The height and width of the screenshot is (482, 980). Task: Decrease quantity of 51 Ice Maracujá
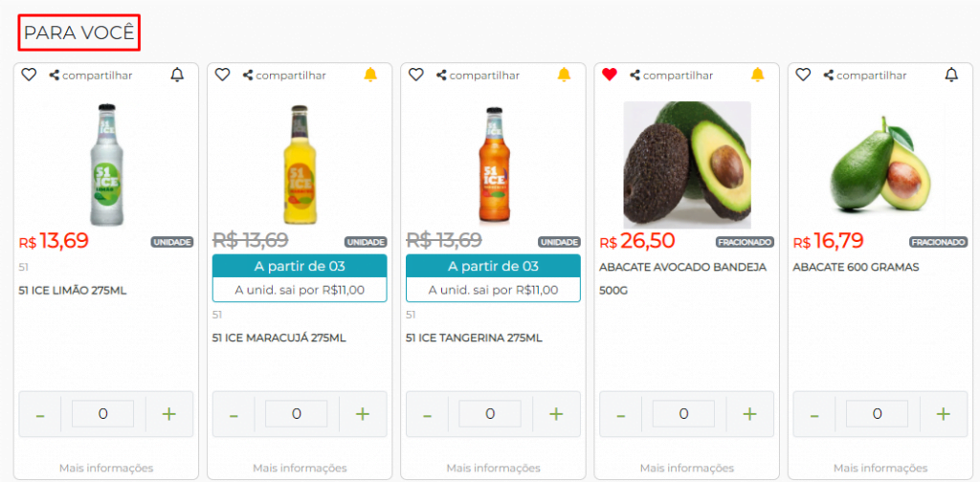tap(234, 414)
